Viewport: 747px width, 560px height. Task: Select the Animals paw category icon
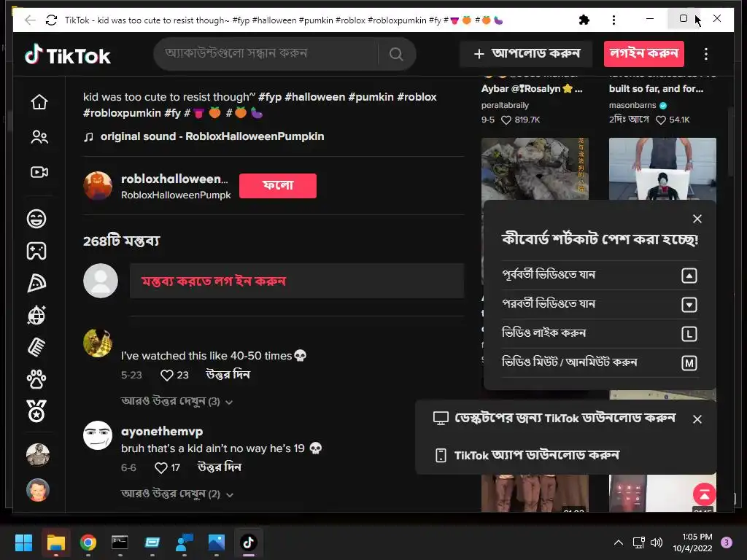point(36,379)
